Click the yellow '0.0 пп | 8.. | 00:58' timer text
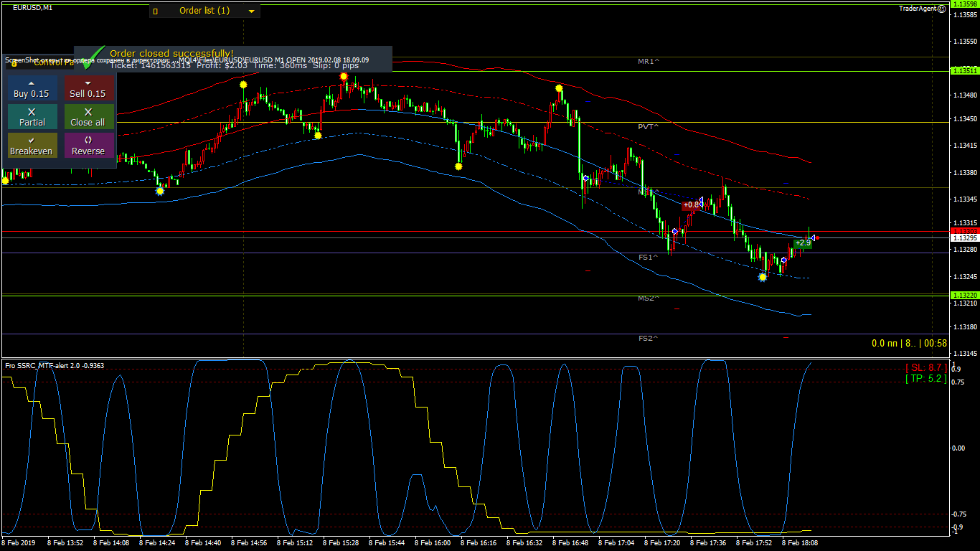Screen dimensions: 980x551 [909, 344]
